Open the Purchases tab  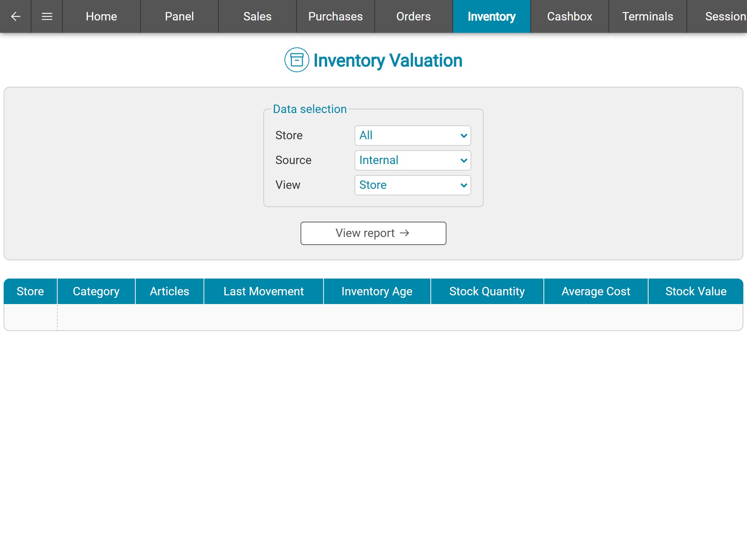(336, 16)
